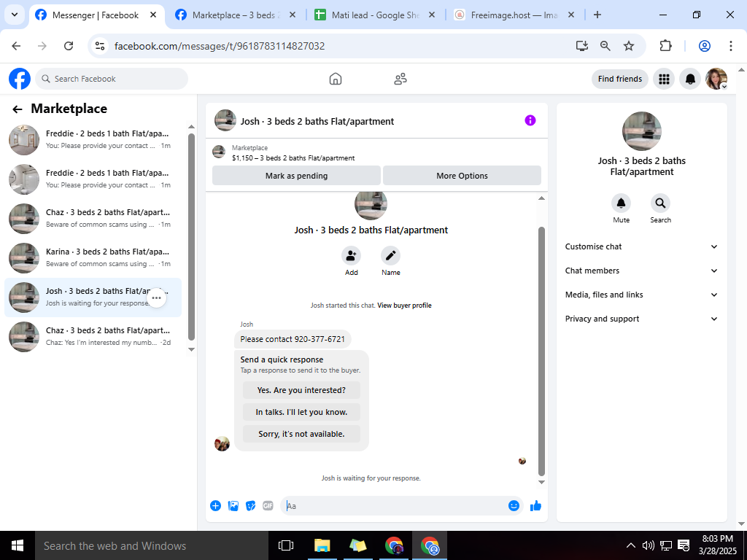The image size is (747, 560).
Task: Open Chrome extensions puzzle icon
Action: [x=665, y=46]
